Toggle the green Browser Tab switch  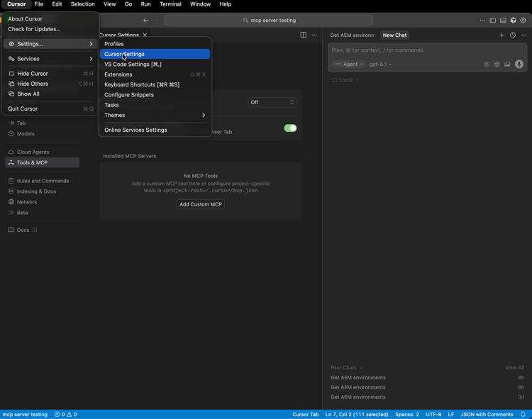(x=290, y=128)
